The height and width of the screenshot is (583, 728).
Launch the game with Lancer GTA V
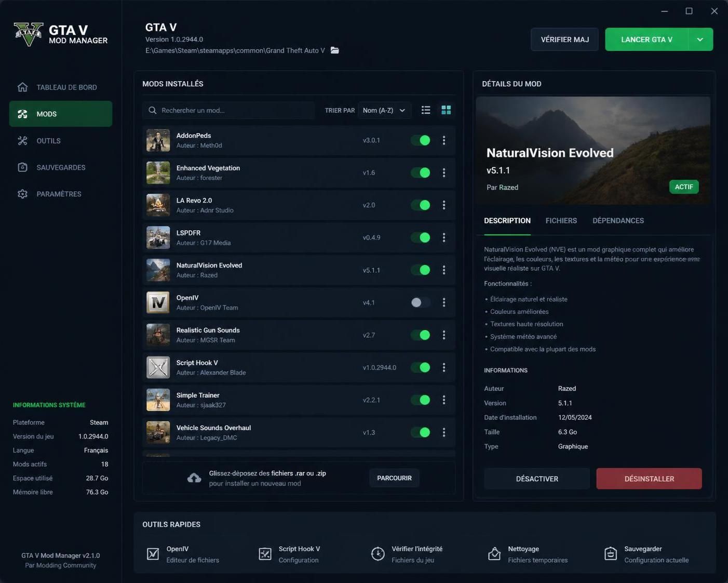point(646,39)
